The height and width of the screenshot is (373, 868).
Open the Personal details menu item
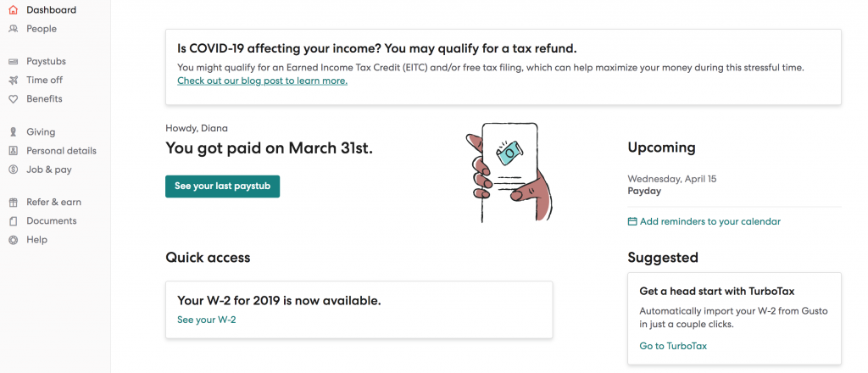click(61, 151)
